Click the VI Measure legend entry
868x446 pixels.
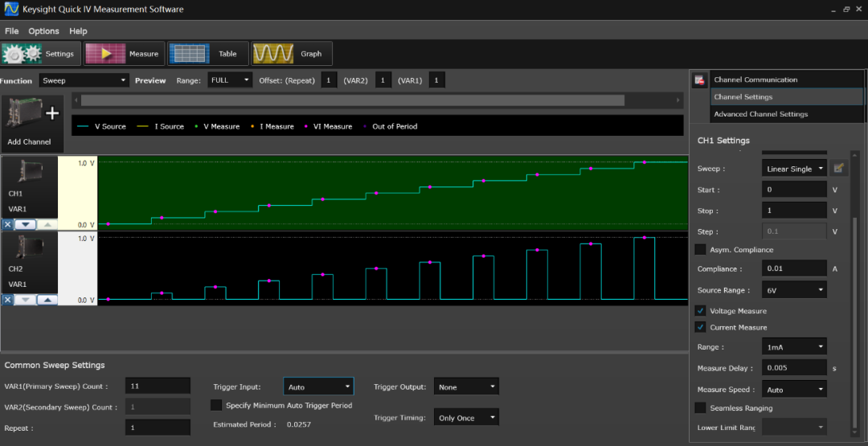(x=327, y=126)
